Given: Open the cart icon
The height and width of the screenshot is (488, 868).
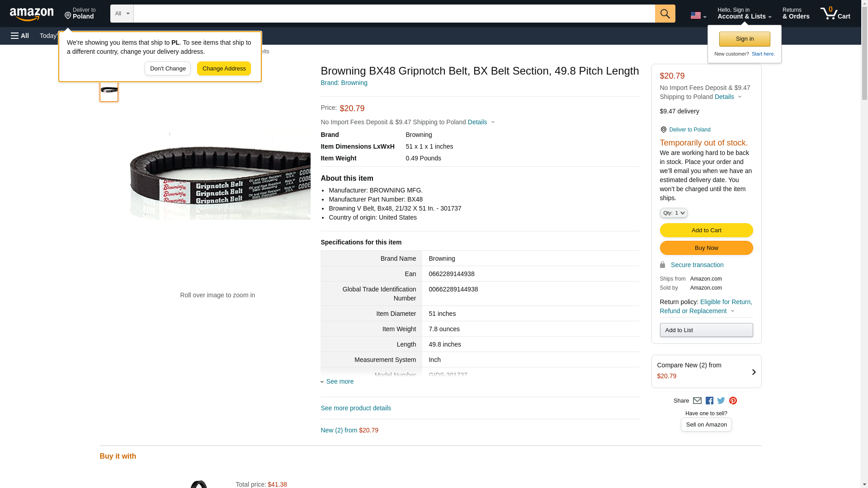Looking at the screenshot, I should [835, 14].
